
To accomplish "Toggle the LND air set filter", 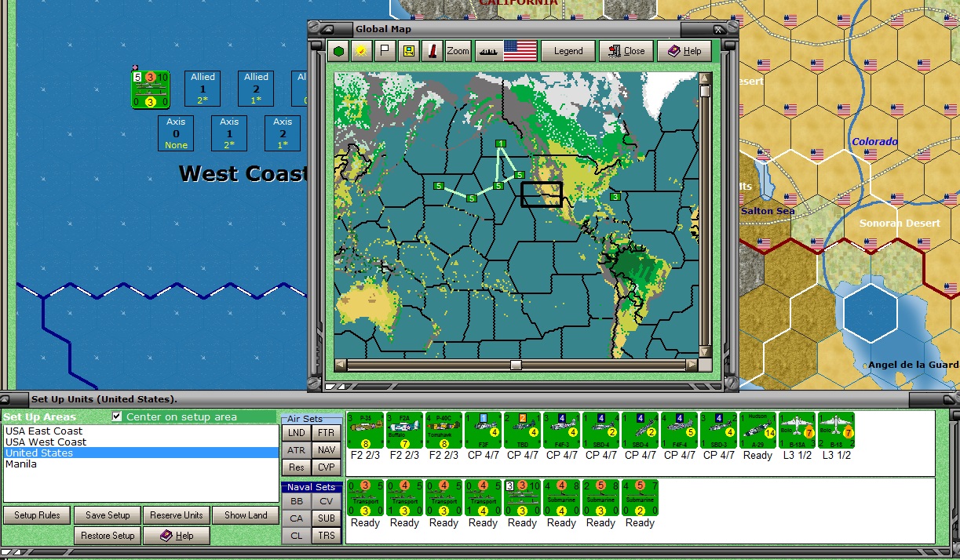I will click(x=297, y=432).
